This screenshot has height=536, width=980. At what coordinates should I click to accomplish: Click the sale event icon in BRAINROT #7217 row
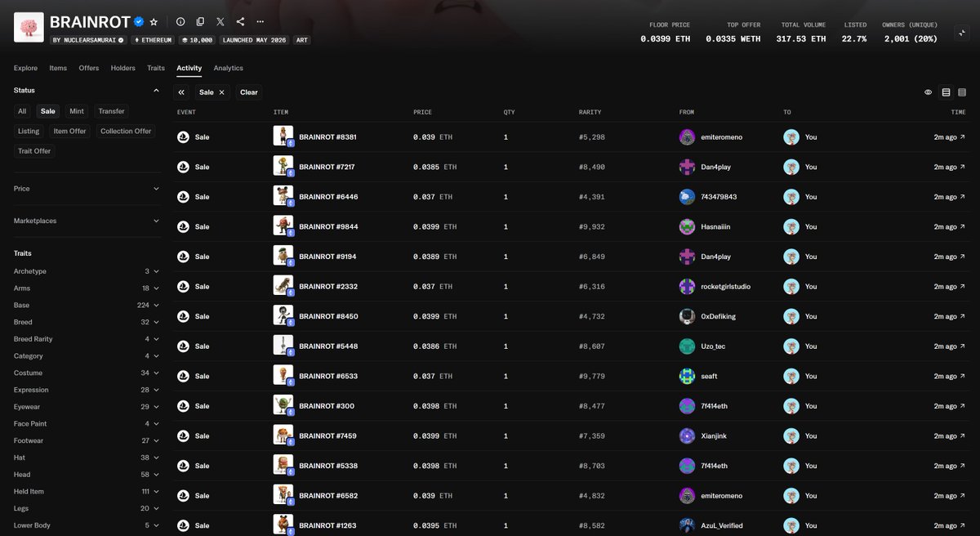(183, 167)
